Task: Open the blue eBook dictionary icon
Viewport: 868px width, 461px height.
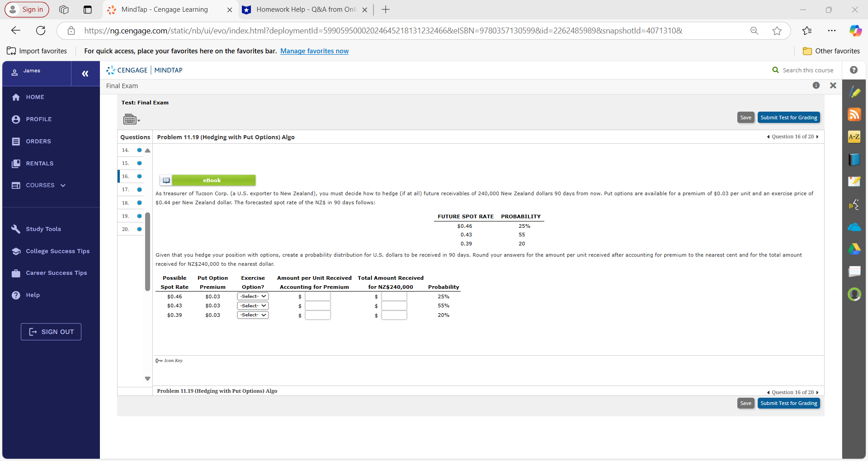Action: [x=855, y=159]
